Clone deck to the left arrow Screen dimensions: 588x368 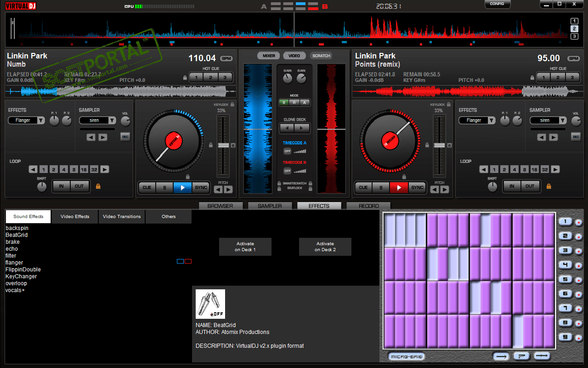tap(288, 128)
